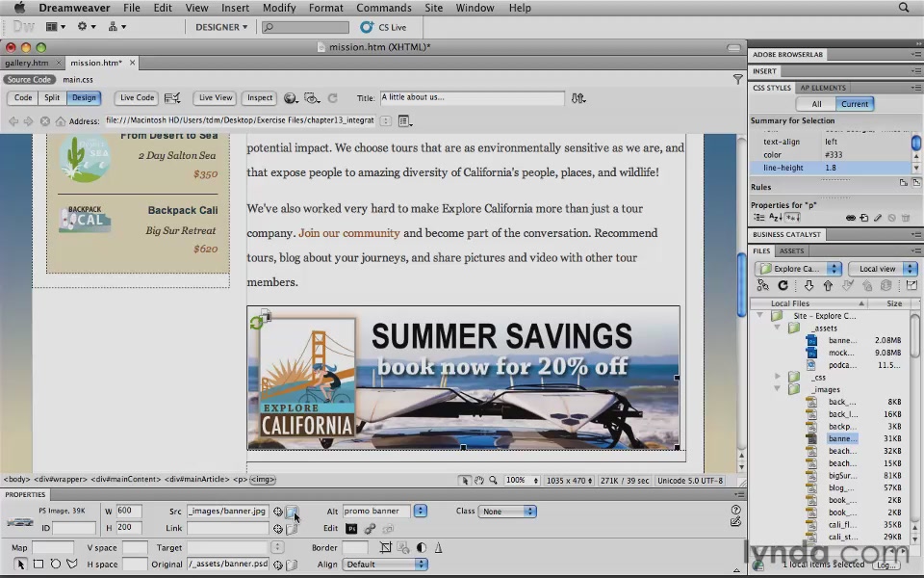Click Attach Style Sheet chain-link icon
Viewport: 924px width, 578px height.
tap(850, 218)
